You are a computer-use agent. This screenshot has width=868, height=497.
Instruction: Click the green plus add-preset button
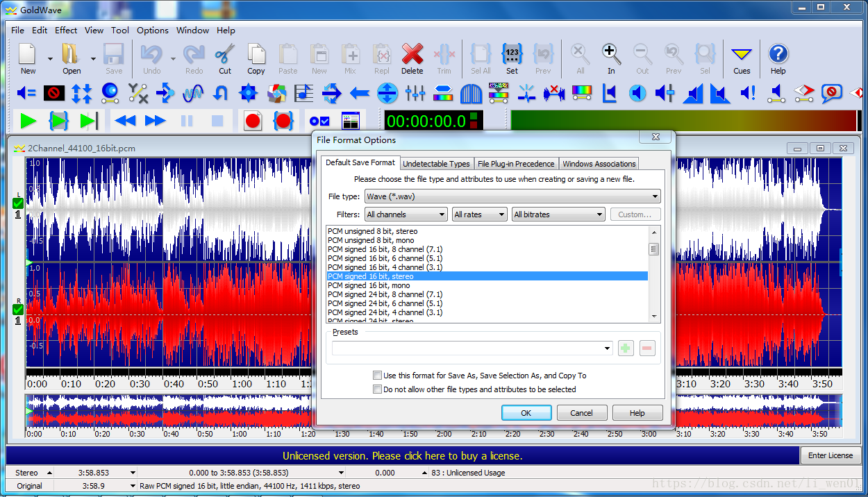(x=626, y=348)
